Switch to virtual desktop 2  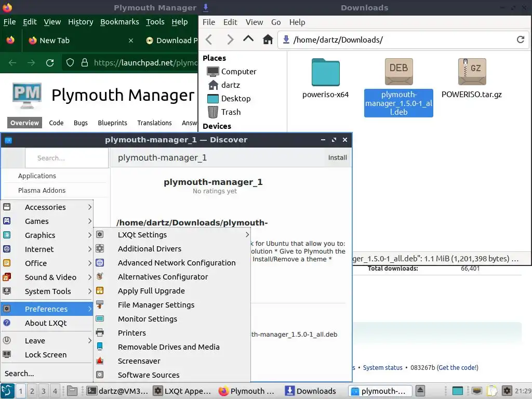pos(32,391)
